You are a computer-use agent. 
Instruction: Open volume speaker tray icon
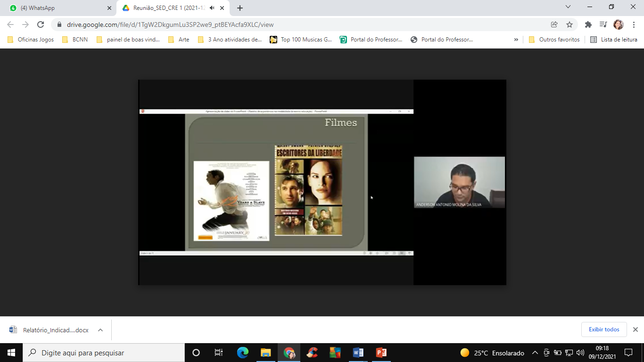[x=580, y=353]
